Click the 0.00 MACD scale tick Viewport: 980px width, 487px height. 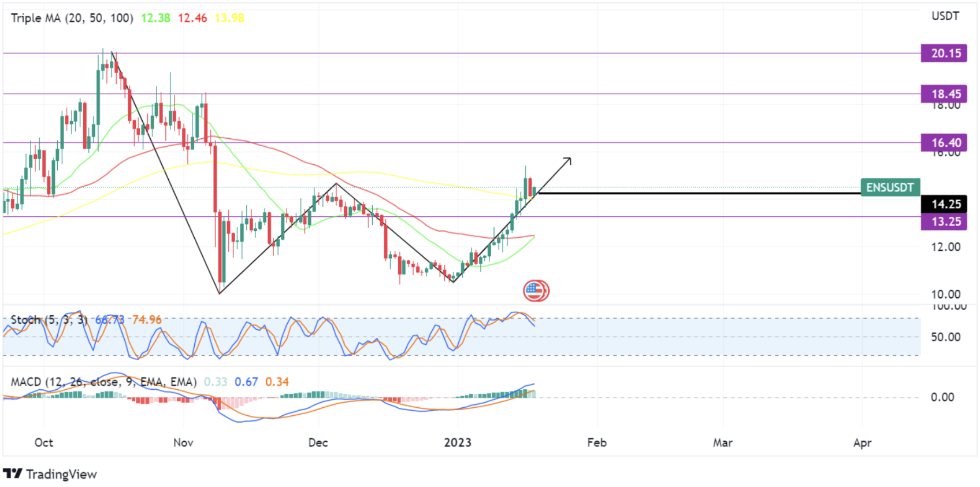coord(942,397)
